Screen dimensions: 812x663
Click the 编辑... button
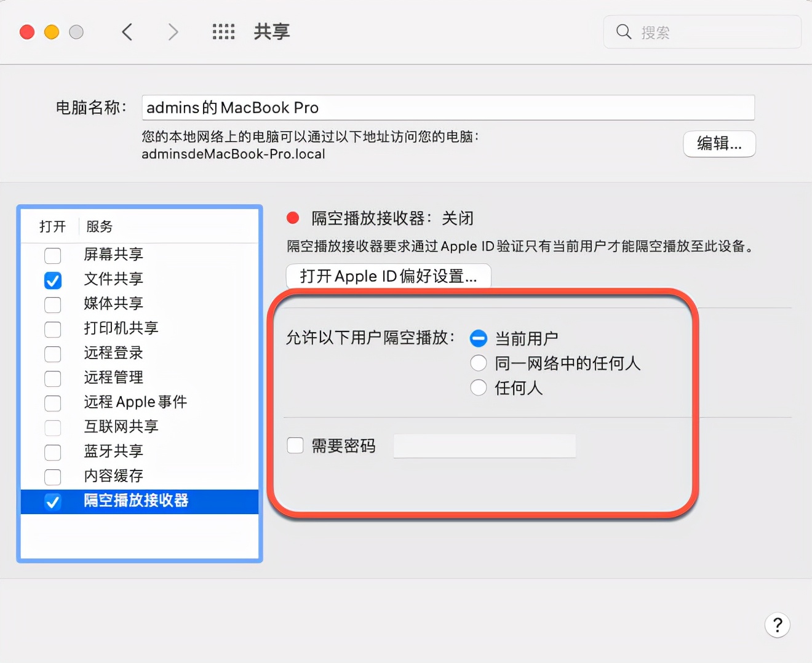719,144
